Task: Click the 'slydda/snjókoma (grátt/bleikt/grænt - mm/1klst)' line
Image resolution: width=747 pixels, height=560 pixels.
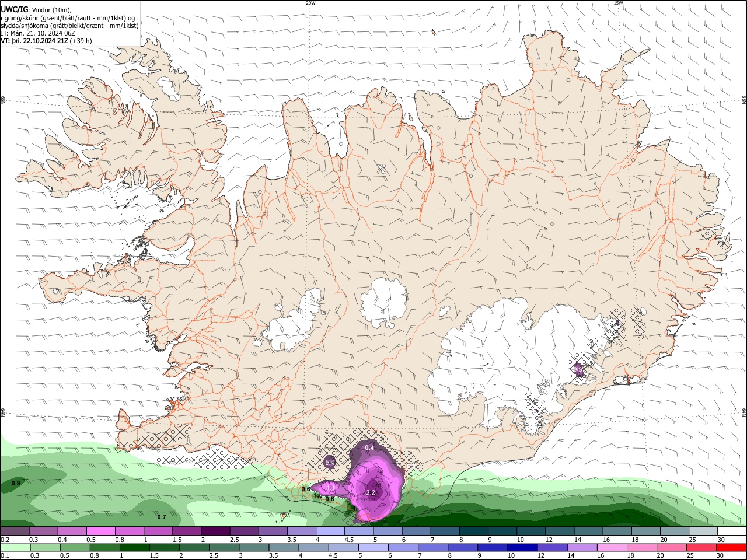Action: pyautogui.click(x=69, y=26)
